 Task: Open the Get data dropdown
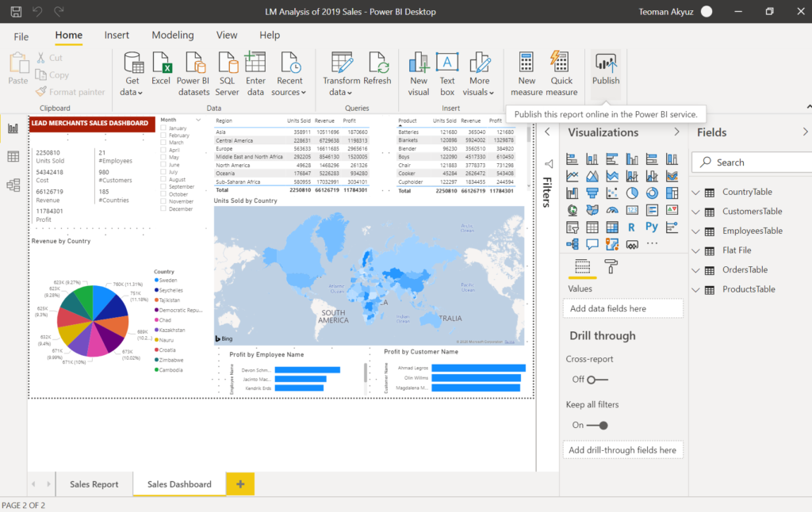[132, 92]
